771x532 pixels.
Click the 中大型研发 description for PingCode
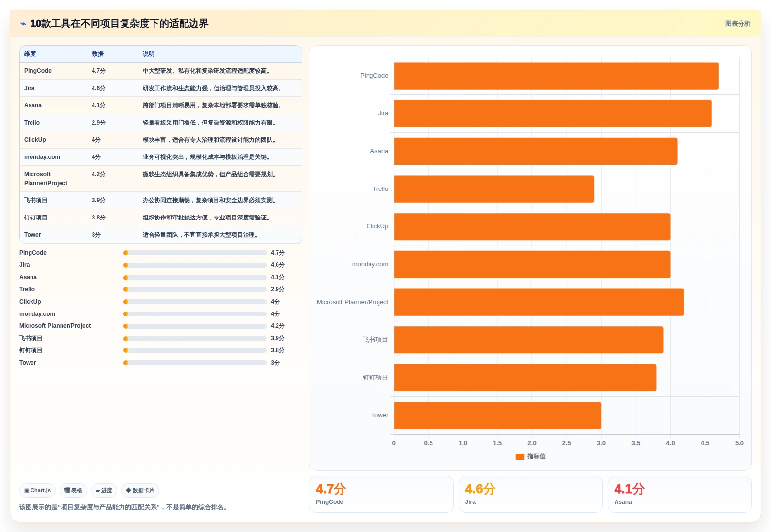tap(207, 71)
